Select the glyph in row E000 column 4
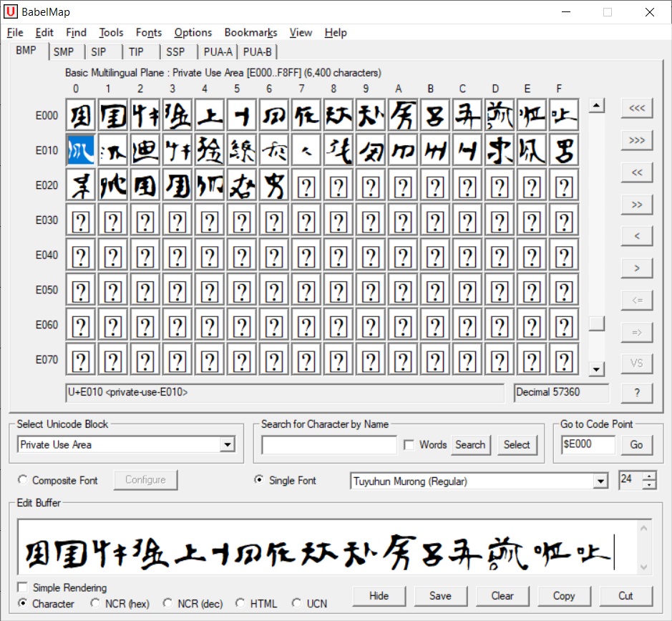 click(210, 115)
